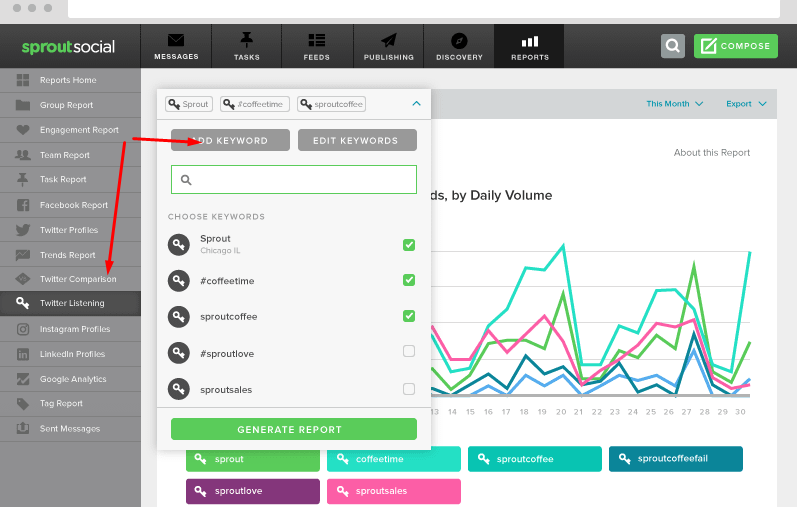
Task: Click the Edit Keywords button
Action: tap(357, 140)
